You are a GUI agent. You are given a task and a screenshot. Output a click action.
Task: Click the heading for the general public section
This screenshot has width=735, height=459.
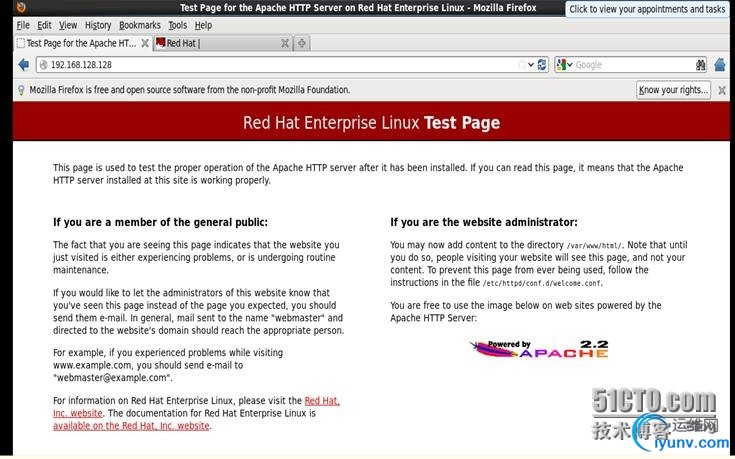pyautogui.click(x=160, y=222)
